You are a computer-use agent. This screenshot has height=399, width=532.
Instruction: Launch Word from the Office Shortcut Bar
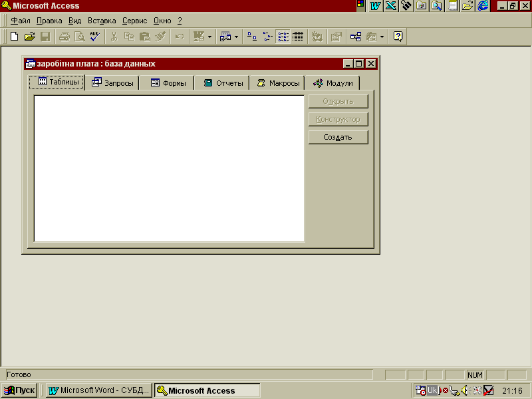375,5
